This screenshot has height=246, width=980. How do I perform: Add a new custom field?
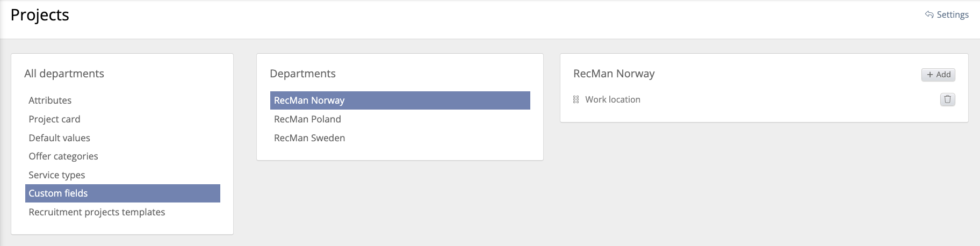(938, 75)
